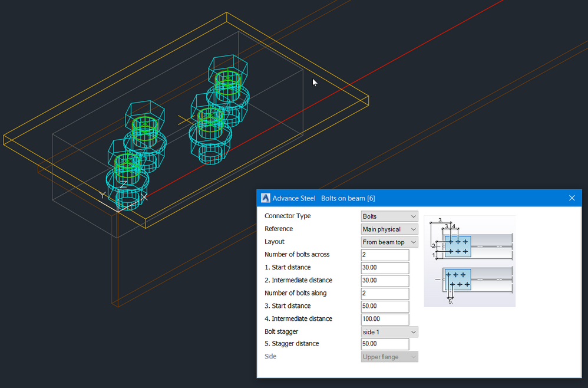Click the bolt layout preview diagram
The width and height of the screenshot is (588, 388).
[470, 261]
